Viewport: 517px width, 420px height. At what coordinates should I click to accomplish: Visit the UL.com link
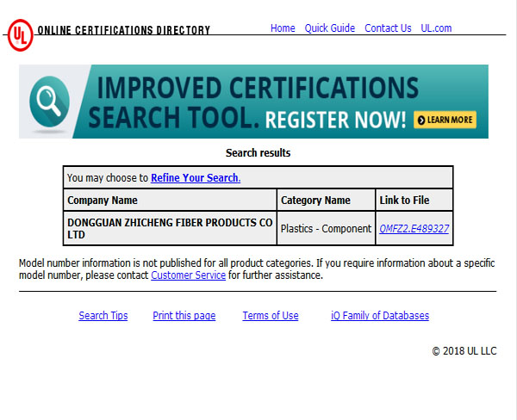436,28
